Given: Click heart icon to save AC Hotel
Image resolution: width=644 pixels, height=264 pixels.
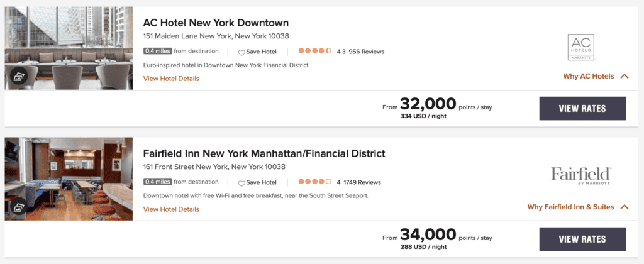Looking at the screenshot, I should (x=241, y=52).
